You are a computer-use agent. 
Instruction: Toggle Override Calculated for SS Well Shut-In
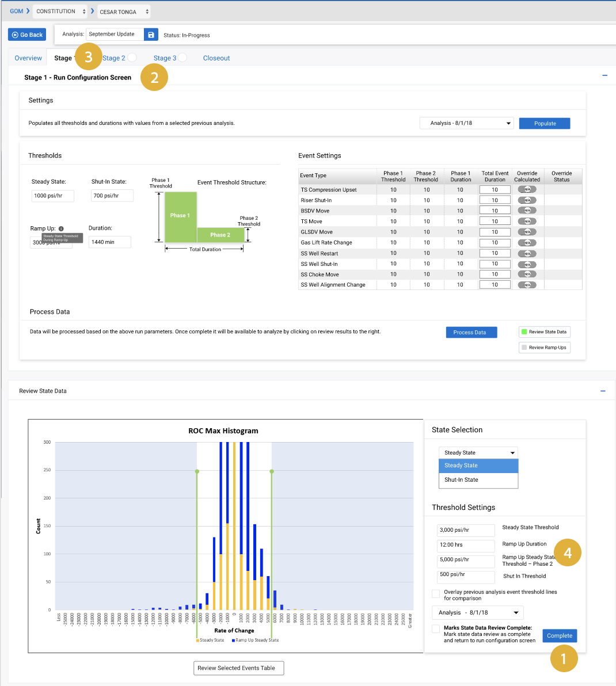(x=527, y=264)
